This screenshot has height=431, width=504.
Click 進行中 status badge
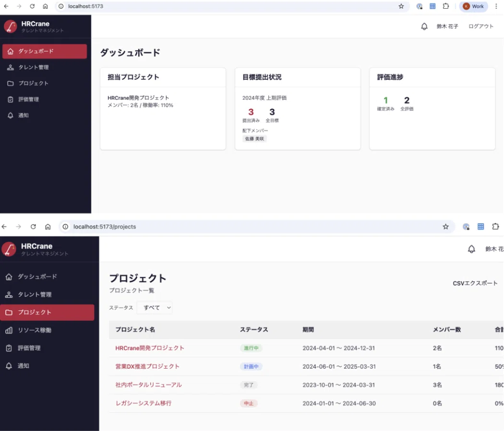click(x=251, y=348)
